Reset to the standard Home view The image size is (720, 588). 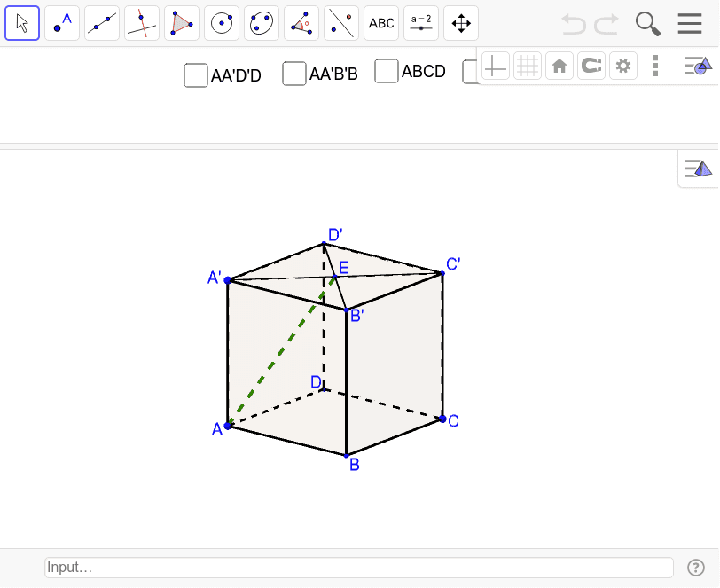click(560, 67)
